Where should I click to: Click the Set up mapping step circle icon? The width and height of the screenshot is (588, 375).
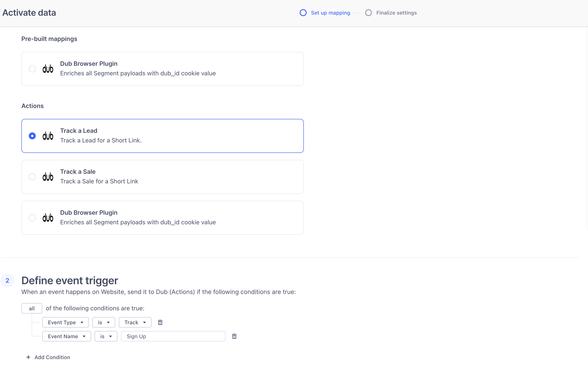coord(303,13)
